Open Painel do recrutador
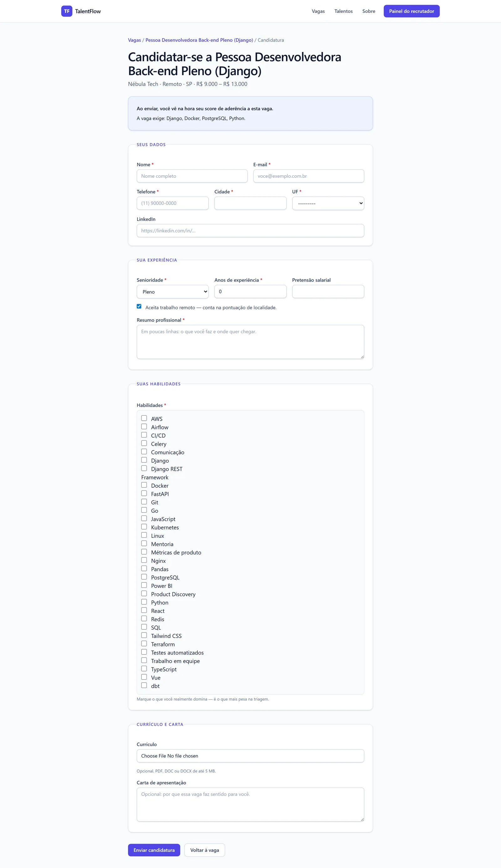Screen dimensions: 501x868 coord(411,11)
